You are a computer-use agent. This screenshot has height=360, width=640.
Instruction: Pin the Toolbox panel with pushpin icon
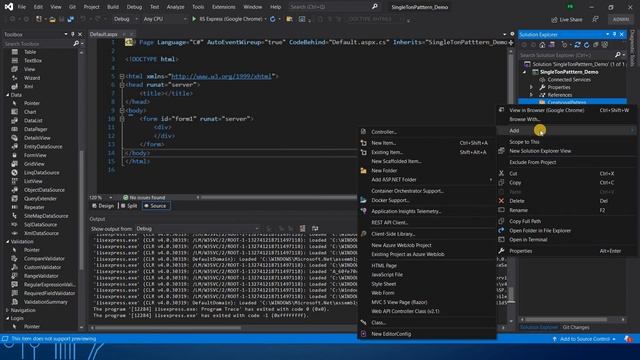click(x=73, y=34)
